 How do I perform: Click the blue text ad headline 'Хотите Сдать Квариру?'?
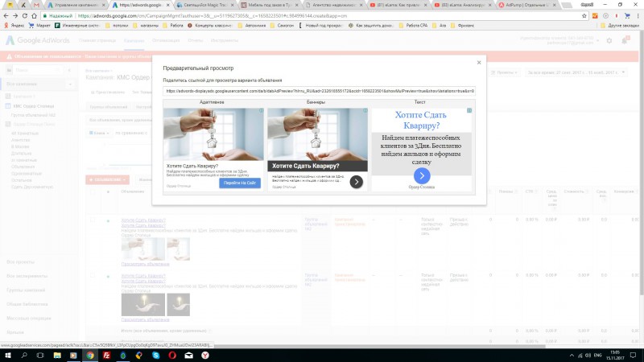421,120
